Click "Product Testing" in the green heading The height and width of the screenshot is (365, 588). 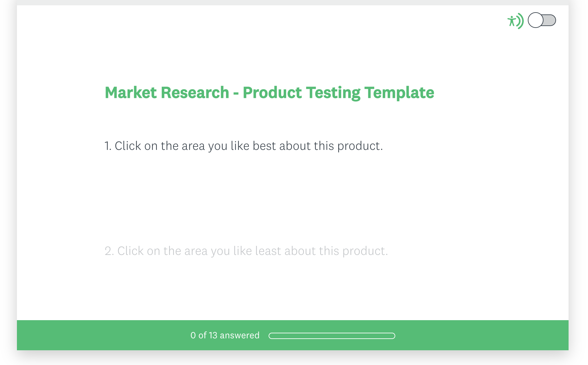302,93
